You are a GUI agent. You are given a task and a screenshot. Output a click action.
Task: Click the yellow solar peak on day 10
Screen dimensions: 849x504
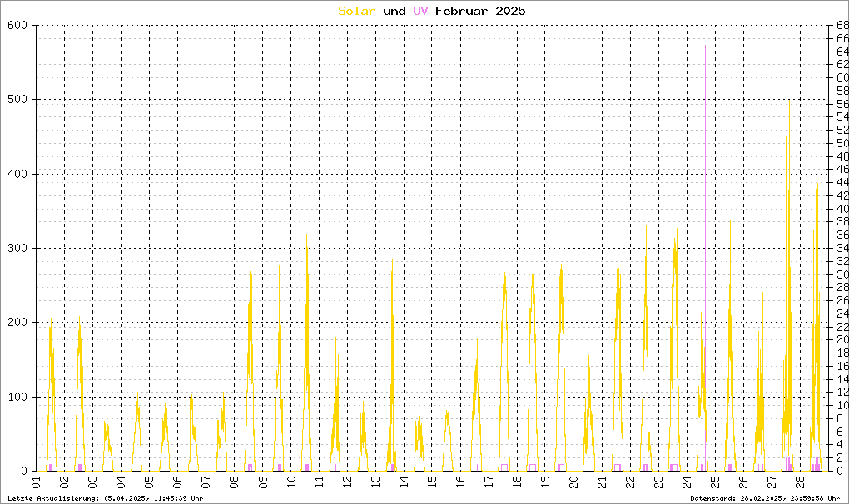307,237
